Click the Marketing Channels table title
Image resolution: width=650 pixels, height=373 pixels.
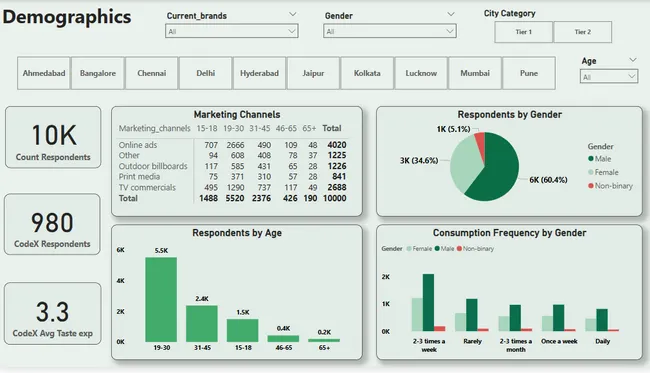(x=237, y=114)
